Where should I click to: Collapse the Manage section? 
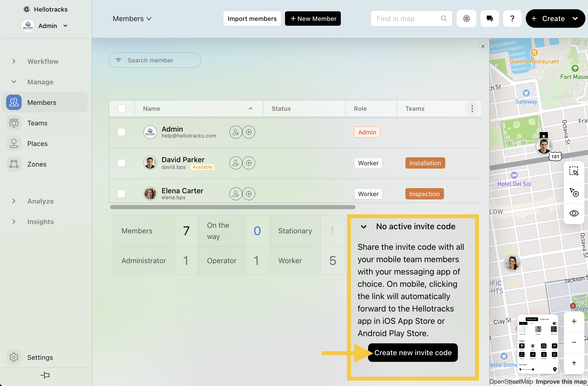[x=14, y=82]
